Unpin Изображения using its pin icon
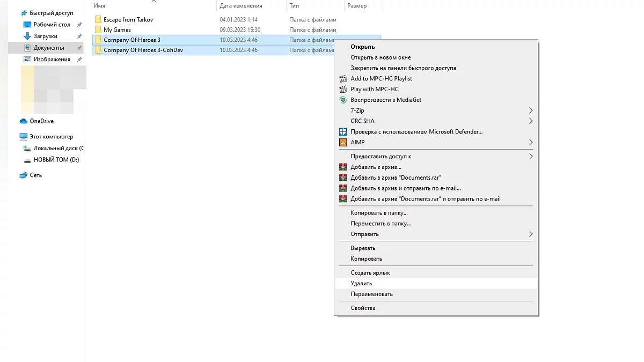 click(x=79, y=60)
